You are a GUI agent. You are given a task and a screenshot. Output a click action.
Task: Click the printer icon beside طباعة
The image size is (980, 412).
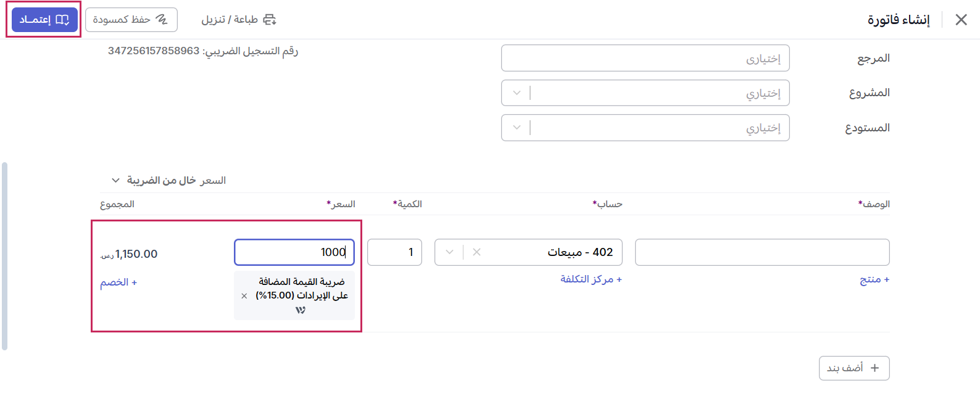tap(270, 20)
